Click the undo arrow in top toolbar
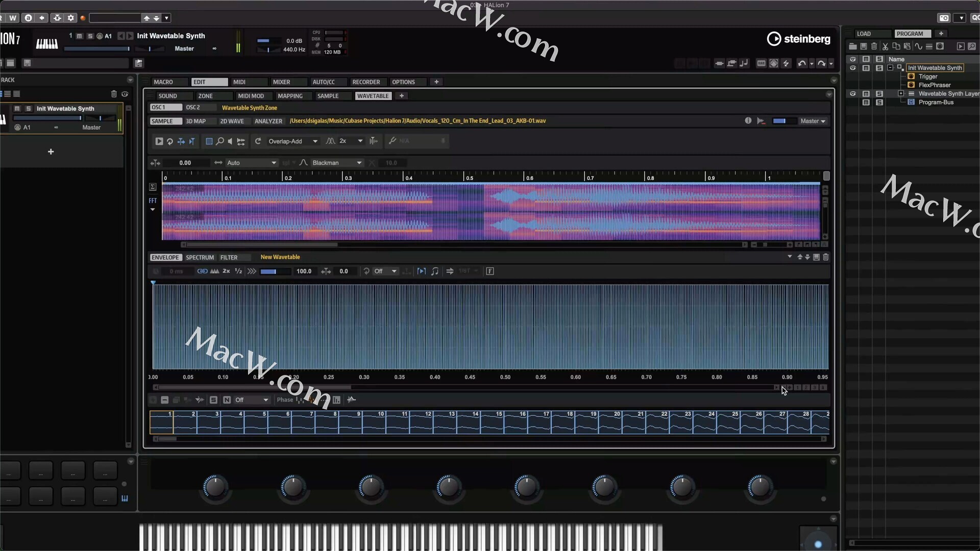980x551 pixels. point(802,63)
